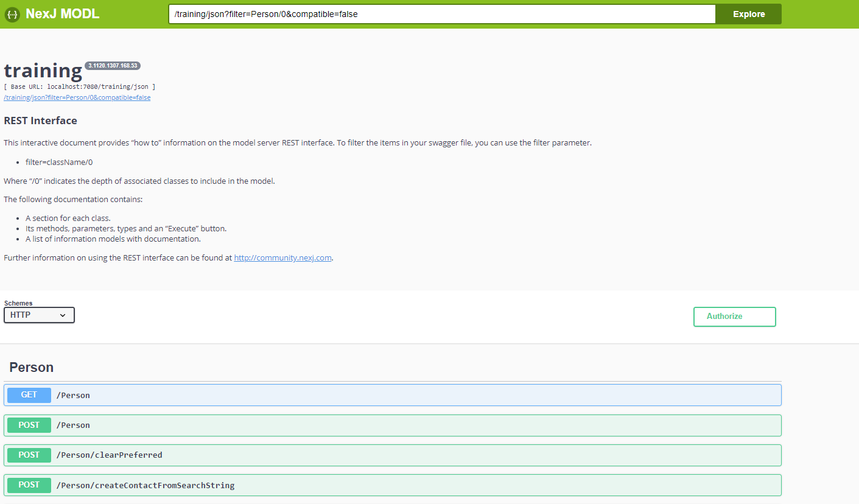
Task: Click the blue GET method badge
Action: [x=29, y=395]
